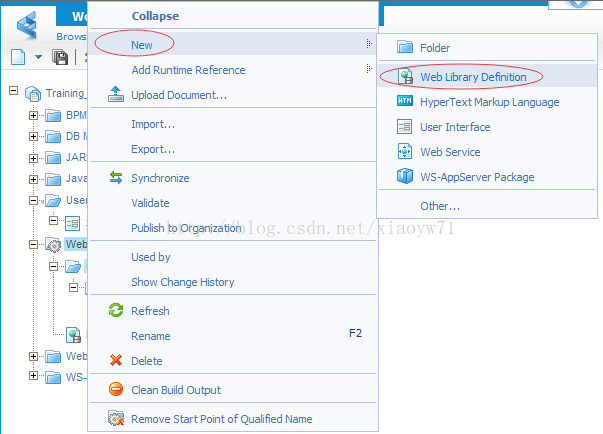Screen dimensions: 603x434
Task: Click the Clean Build Output icon
Action: tap(116, 389)
